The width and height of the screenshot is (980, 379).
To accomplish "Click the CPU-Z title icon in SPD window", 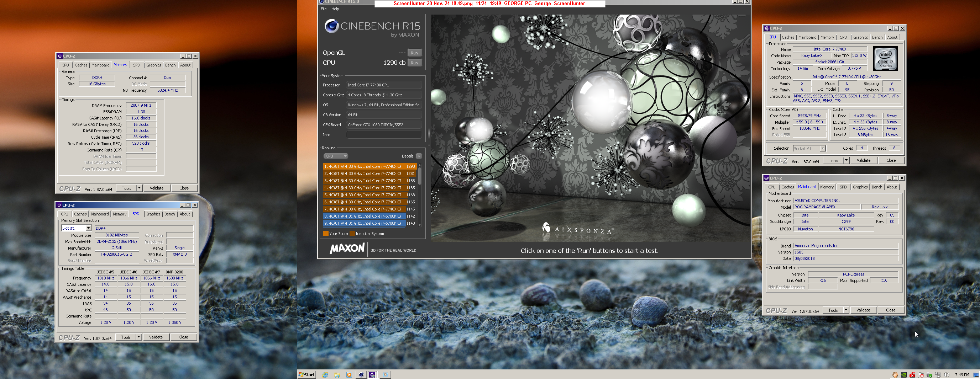I will click(59, 205).
